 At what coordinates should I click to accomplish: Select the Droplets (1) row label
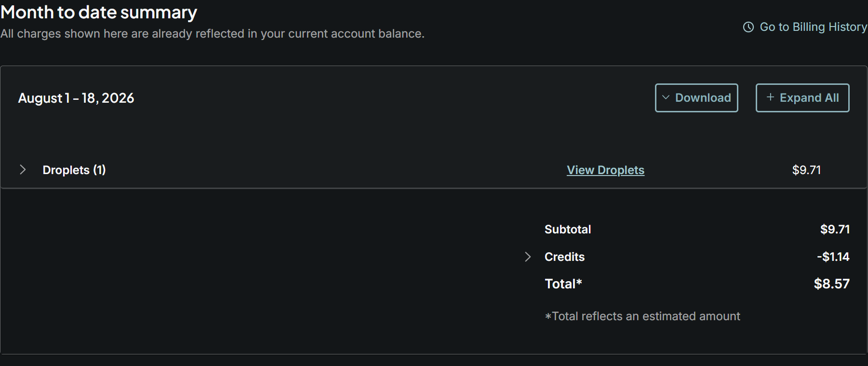(74, 170)
